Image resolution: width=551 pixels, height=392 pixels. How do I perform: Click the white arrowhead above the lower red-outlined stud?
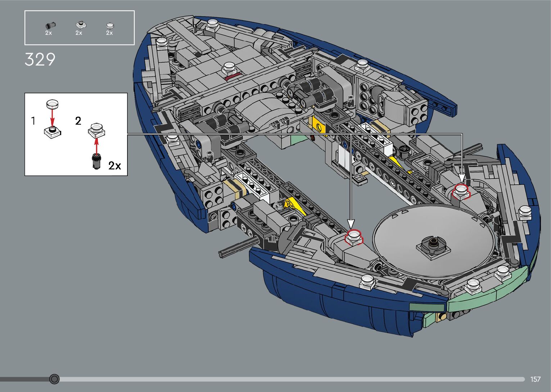point(351,224)
